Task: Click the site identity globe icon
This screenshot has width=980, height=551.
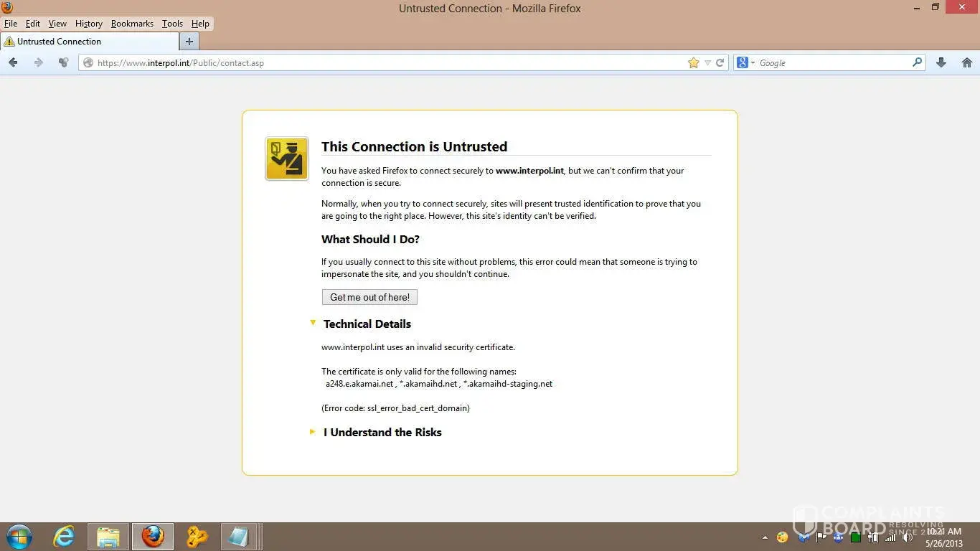Action: pyautogui.click(x=88, y=63)
